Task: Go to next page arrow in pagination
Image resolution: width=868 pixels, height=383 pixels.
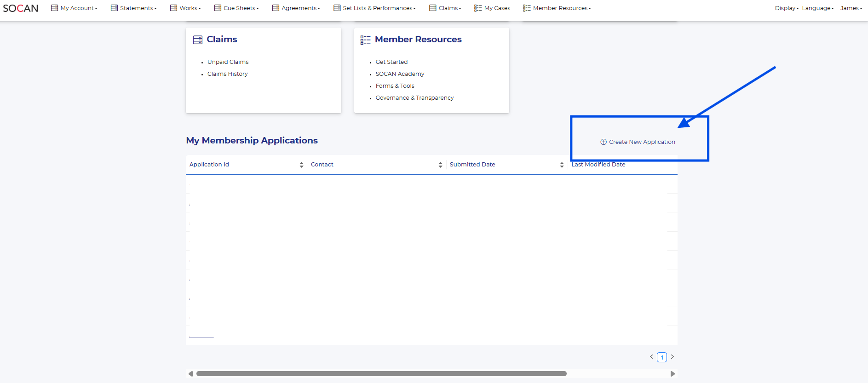Action: [x=672, y=357]
